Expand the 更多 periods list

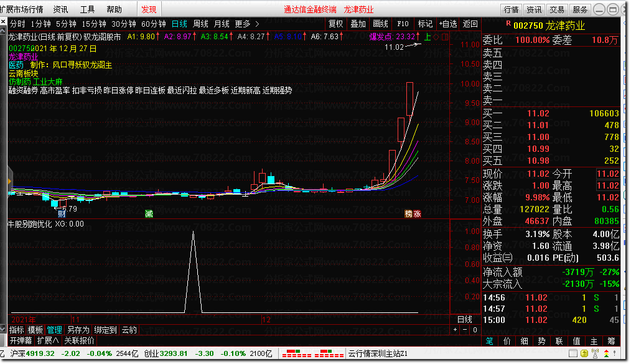[x=243, y=24]
